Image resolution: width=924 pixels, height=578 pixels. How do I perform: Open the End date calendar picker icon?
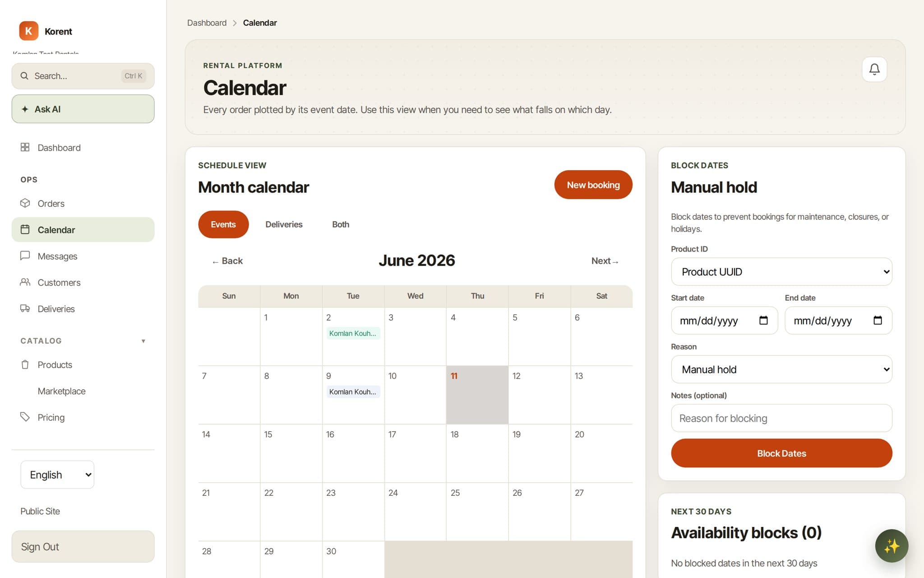point(878,320)
